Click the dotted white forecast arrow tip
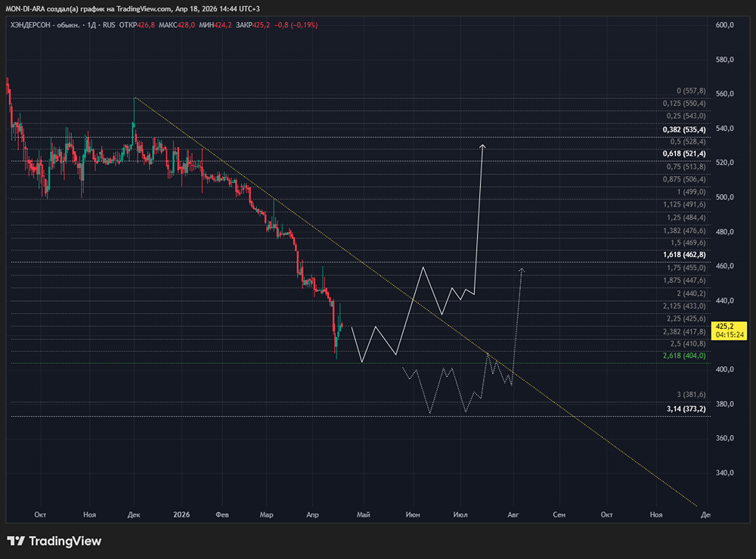The width and height of the screenshot is (756, 559). (x=521, y=269)
